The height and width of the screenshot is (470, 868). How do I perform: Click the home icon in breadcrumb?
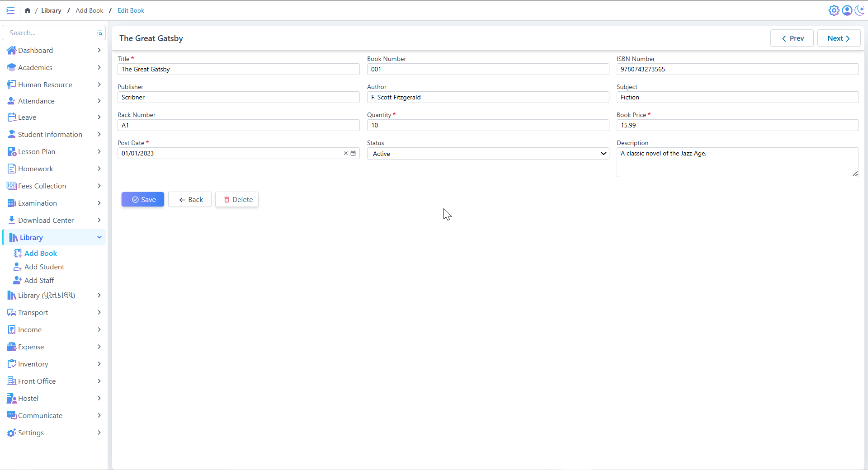pos(28,10)
